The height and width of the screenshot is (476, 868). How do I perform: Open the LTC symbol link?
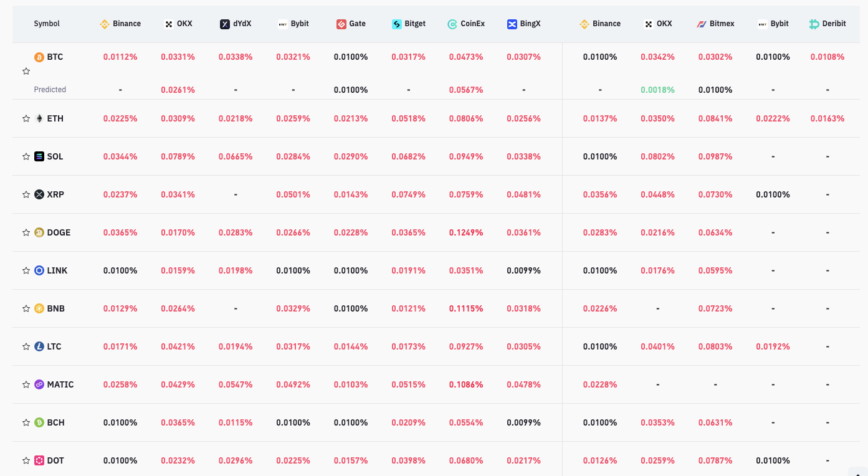click(54, 346)
